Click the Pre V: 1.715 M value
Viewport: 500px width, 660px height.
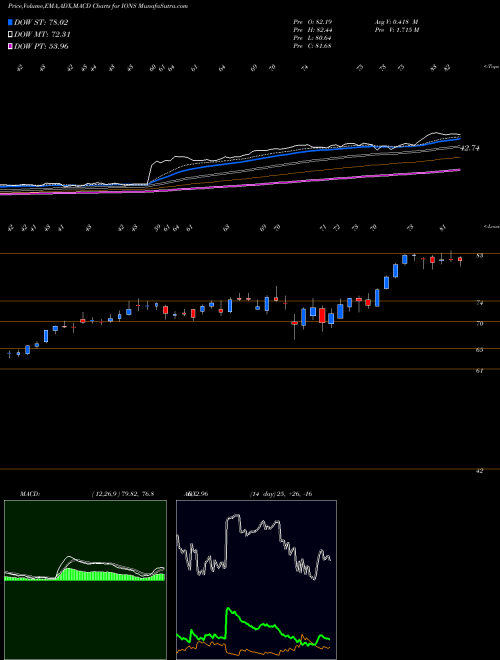coord(398,30)
